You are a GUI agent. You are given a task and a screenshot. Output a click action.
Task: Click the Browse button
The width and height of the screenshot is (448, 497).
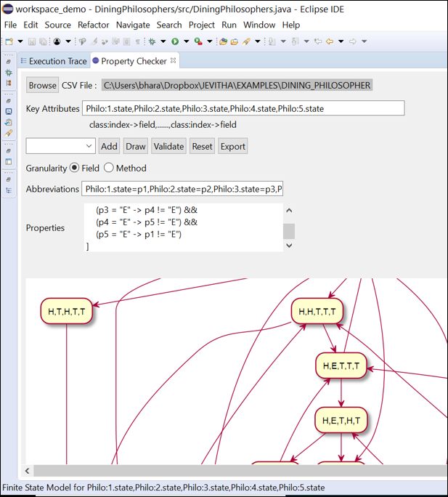click(x=42, y=85)
